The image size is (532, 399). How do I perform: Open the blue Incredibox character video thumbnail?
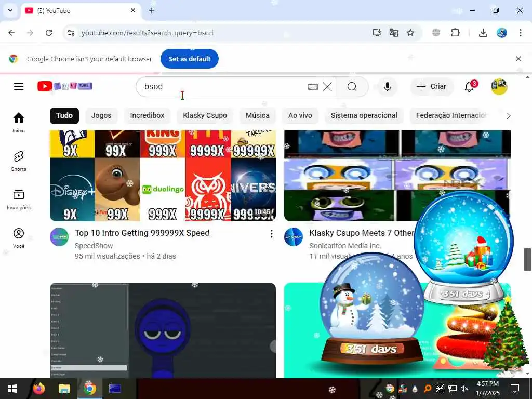(x=163, y=330)
